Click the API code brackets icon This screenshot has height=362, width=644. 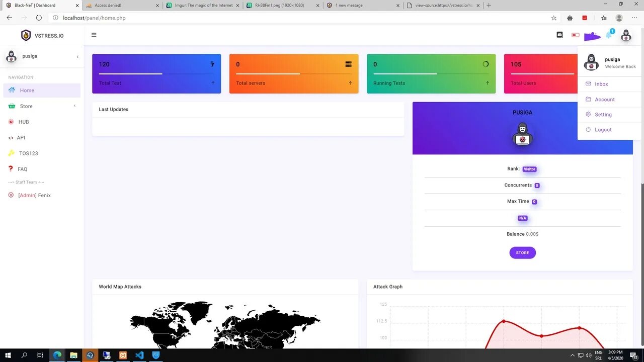point(11,138)
